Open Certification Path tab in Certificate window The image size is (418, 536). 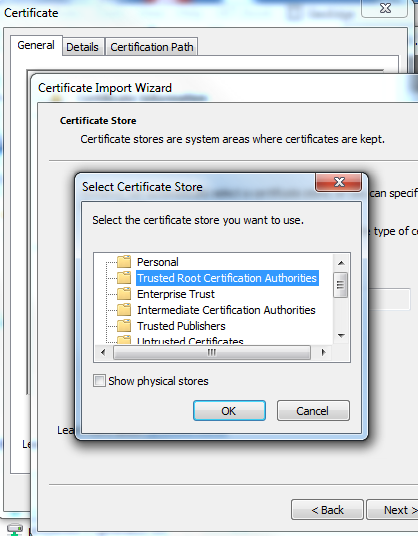tap(152, 47)
